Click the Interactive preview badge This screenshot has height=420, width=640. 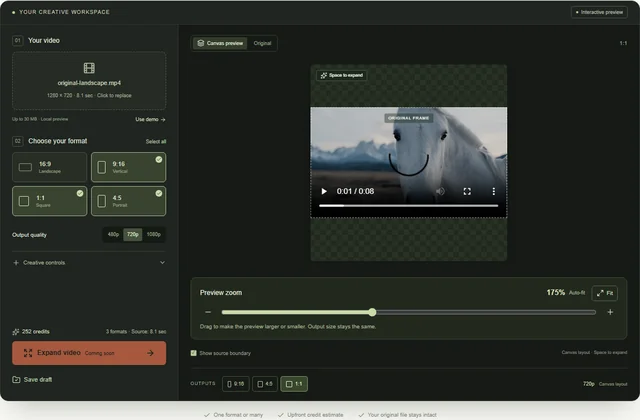click(x=599, y=12)
